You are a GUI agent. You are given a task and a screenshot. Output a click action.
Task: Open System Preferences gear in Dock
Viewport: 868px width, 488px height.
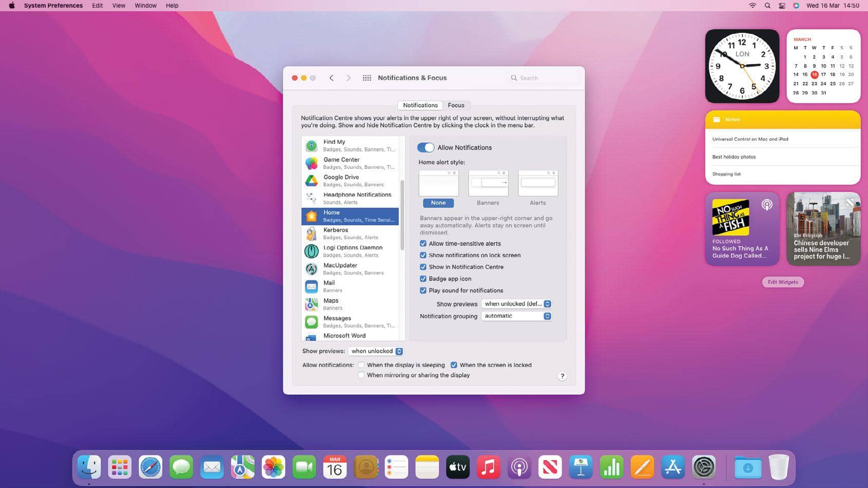tap(704, 467)
